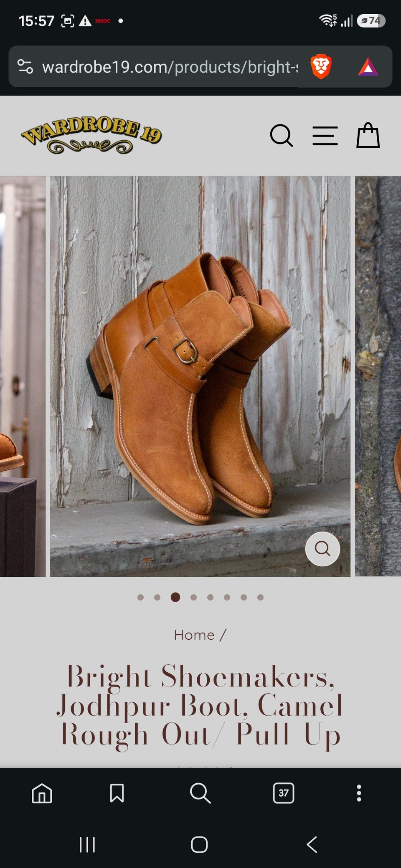The height and width of the screenshot is (868, 401).
Task: Open Brave Rewards triangle icon
Action: [368, 67]
